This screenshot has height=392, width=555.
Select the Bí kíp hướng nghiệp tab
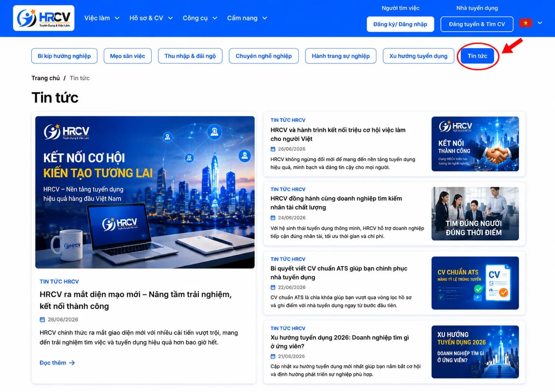click(64, 56)
